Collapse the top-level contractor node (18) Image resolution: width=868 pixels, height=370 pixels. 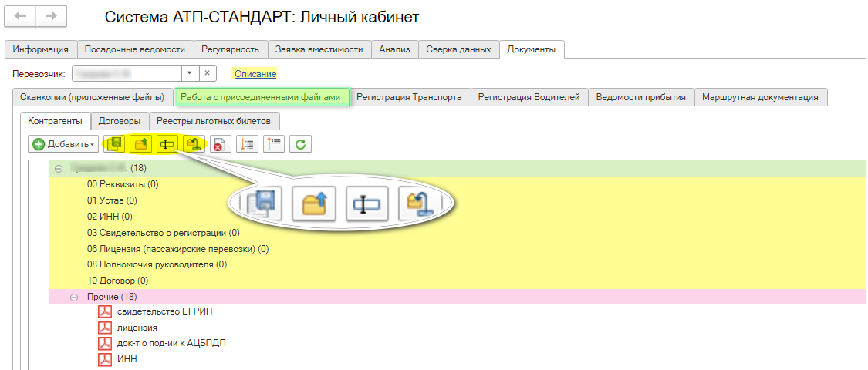coord(59,168)
